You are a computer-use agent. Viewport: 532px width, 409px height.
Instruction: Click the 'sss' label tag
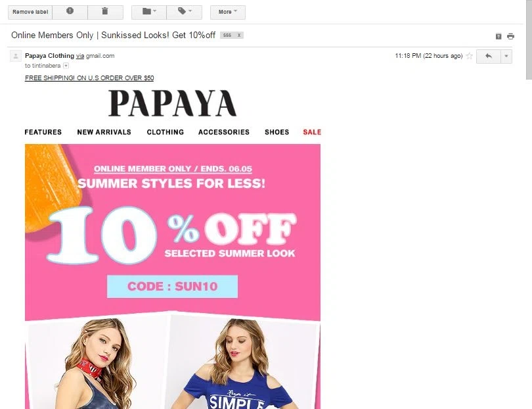click(x=227, y=36)
